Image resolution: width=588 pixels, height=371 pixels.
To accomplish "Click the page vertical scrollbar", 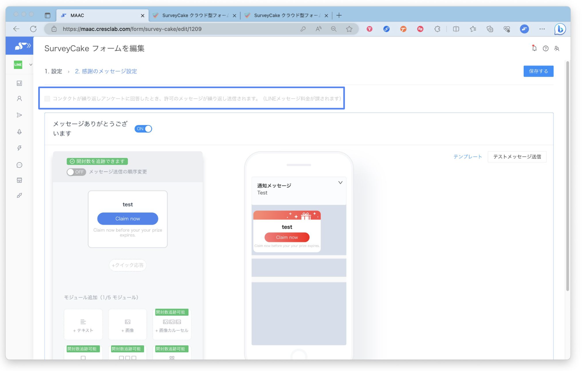I will [x=568, y=176].
